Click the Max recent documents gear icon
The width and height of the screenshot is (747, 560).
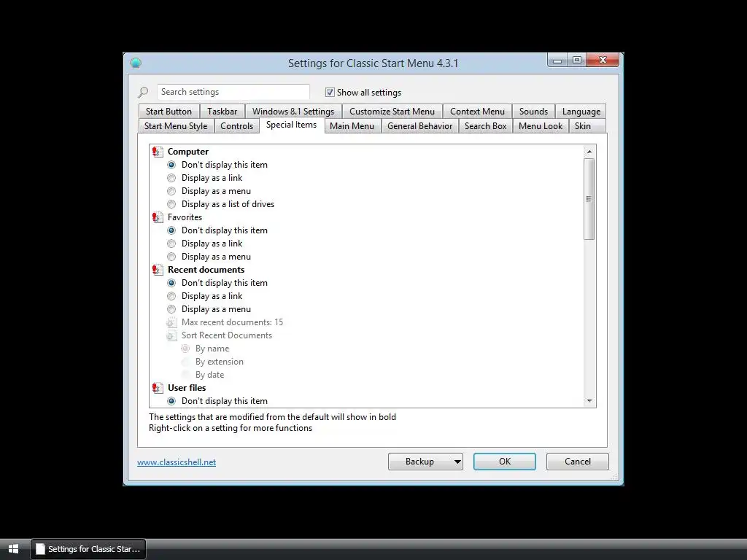click(x=171, y=322)
